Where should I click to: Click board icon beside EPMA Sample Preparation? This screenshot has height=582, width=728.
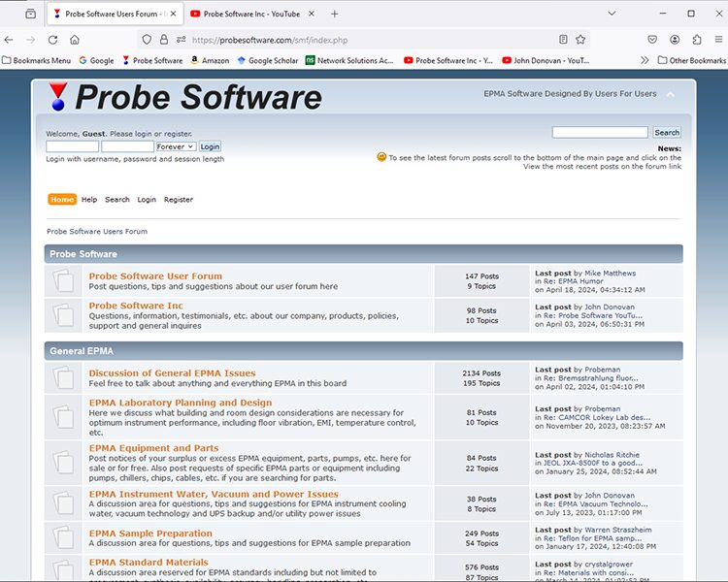point(63,538)
